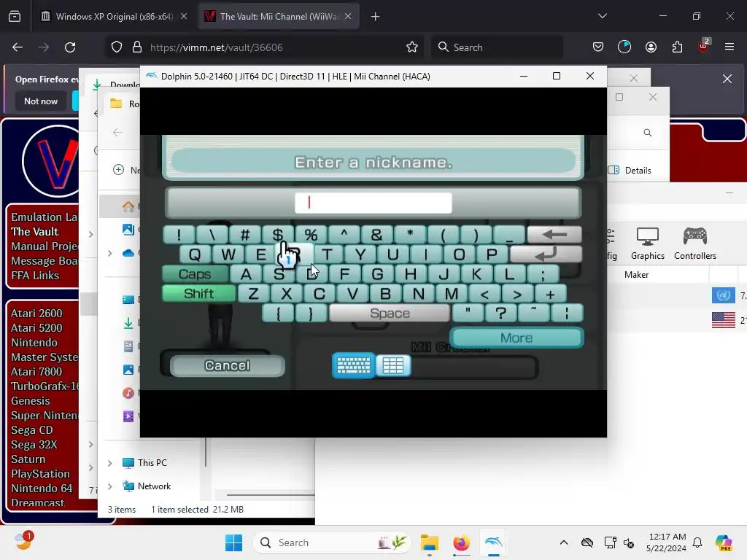This screenshot has width=747, height=560.
Task: Open Firefox from taskbar
Action: point(461,542)
